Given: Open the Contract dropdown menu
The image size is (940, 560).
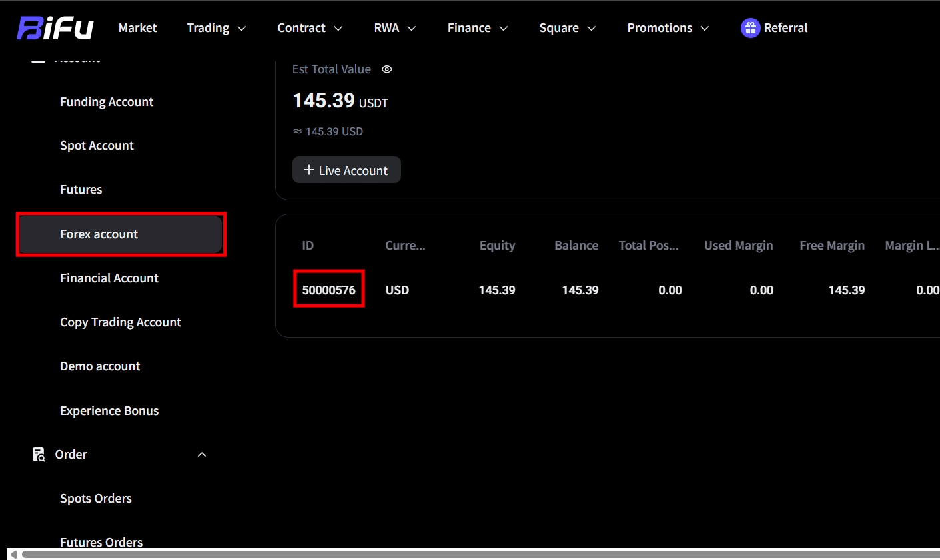Looking at the screenshot, I should pyautogui.click(x=310, y=28).
